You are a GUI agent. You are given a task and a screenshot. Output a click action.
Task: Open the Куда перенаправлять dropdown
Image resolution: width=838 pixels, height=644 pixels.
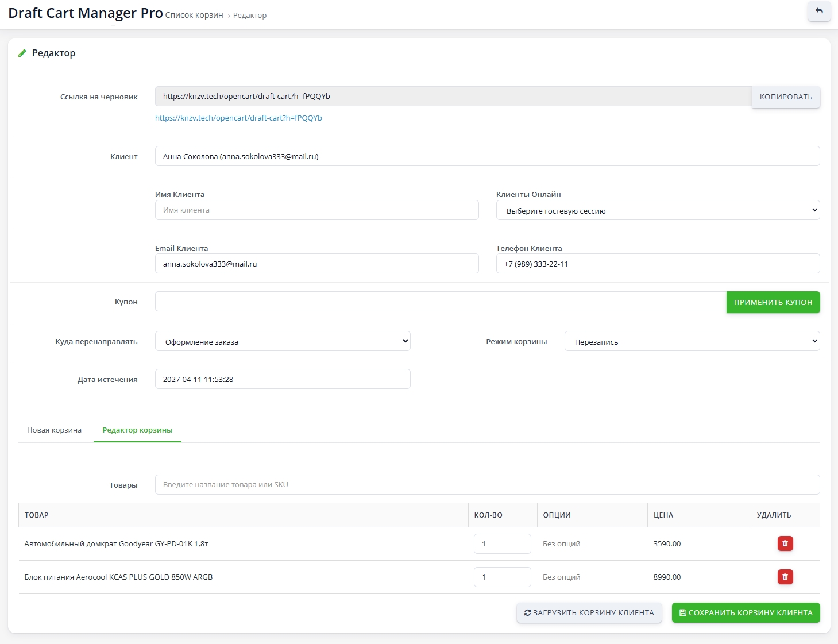(283, 341)
